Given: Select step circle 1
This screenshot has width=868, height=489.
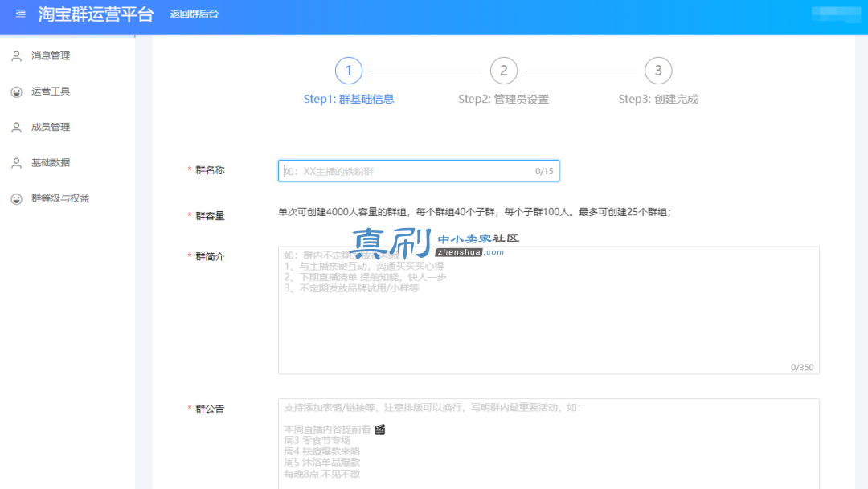Looking at the screenshot, I should (x=349, y=71).
